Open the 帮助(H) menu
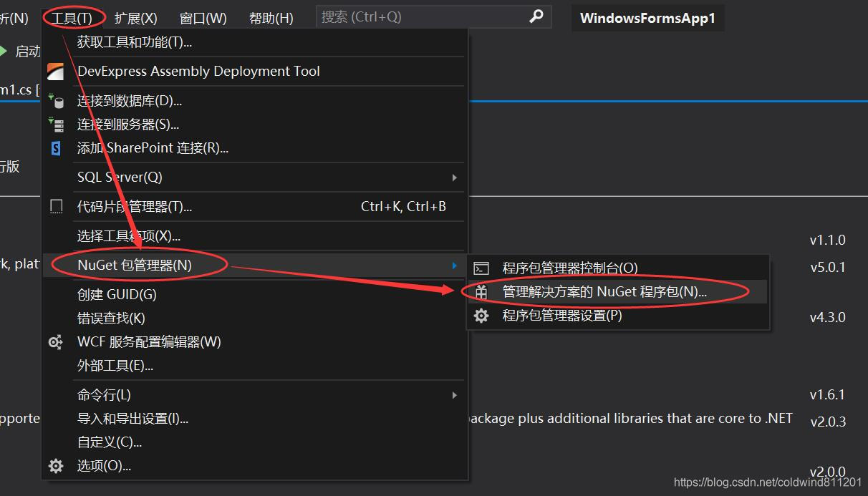This screenshot has height=496, width=868. [271, 18]
